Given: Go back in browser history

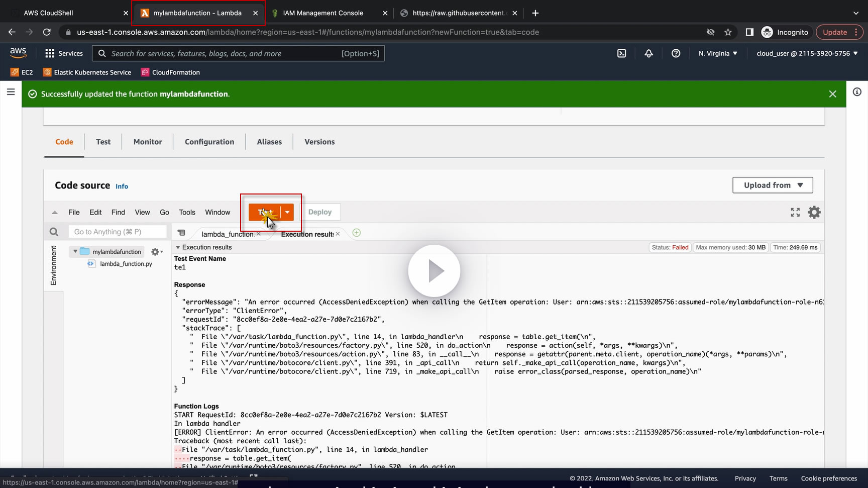Looking at the screenshot, I should click(12, 32).
